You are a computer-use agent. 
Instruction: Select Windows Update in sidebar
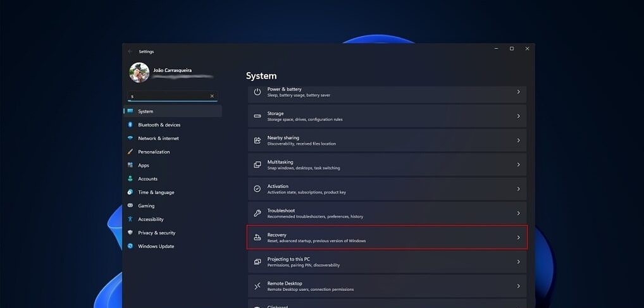[x=156, y=246]
